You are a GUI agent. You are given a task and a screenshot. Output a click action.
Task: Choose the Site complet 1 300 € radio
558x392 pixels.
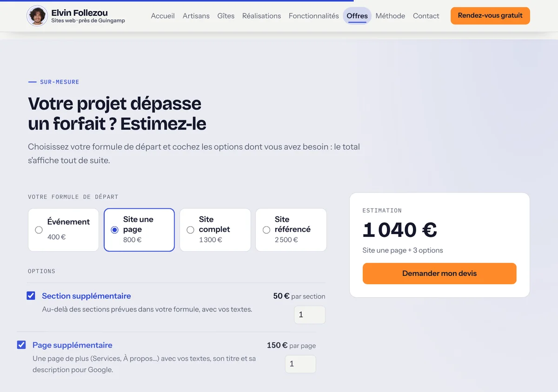pyautogui.click(x=190, y=230)
